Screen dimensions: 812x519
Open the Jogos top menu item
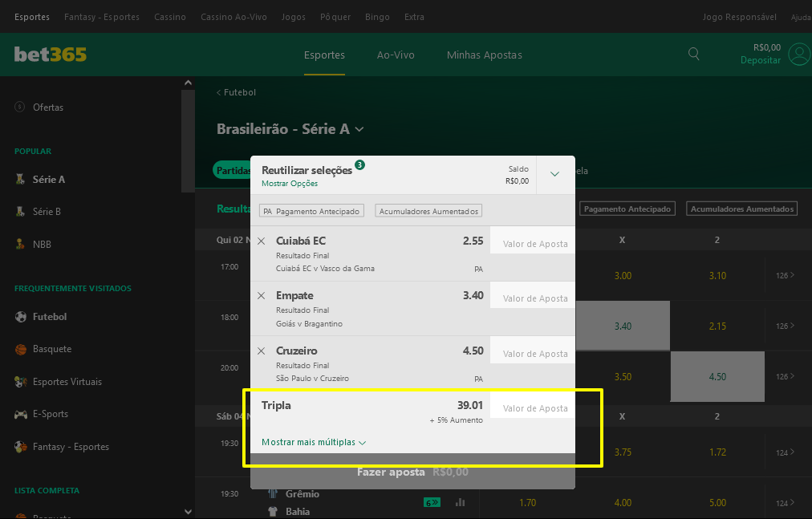(x=293, y=17)
